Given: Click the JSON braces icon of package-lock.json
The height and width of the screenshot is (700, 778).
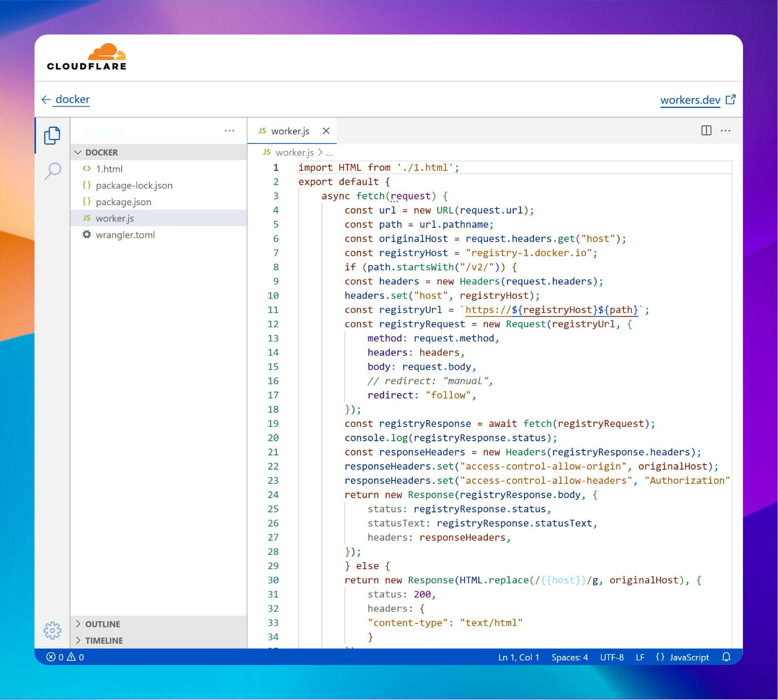Looking at the screenshot, I should tap(87, 185).
